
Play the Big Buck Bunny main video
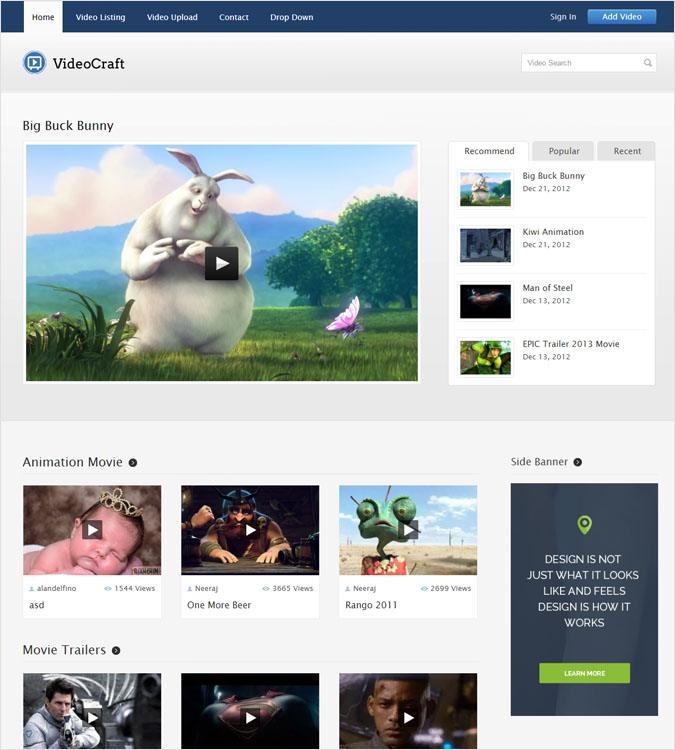point(221,263)
